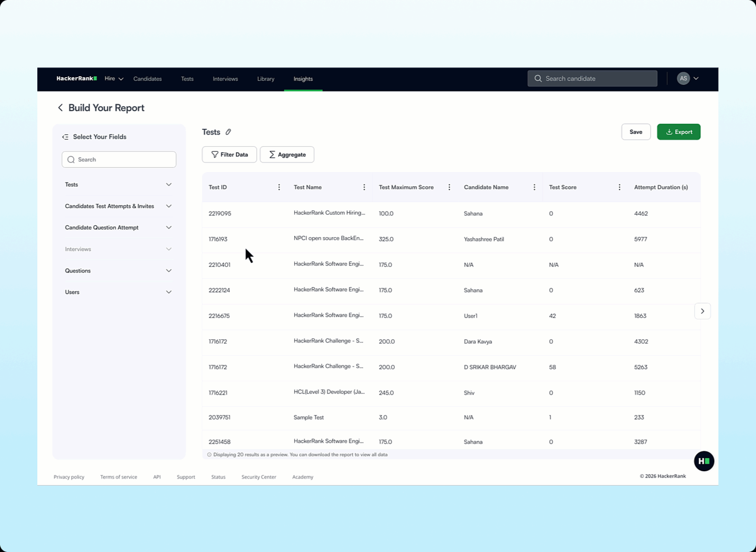756x552 pixels.
Task: Open the Library nav tab
Action: pyautogui.click(x=265, y=79)
